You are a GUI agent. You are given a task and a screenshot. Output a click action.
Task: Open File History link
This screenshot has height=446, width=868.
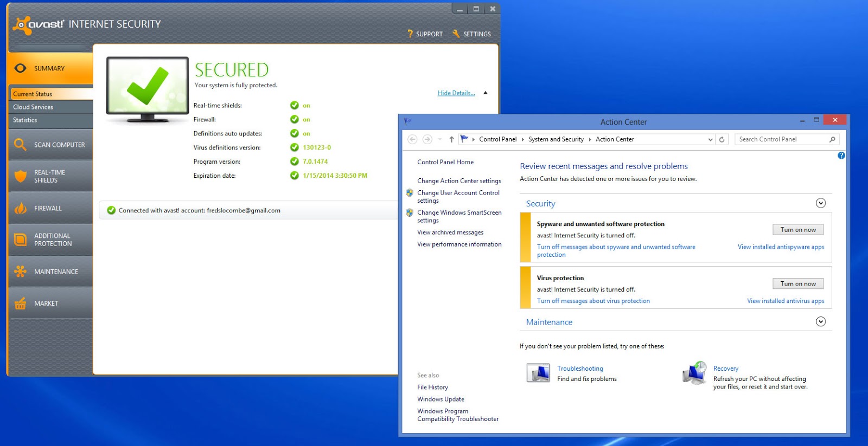click(432, 387)
